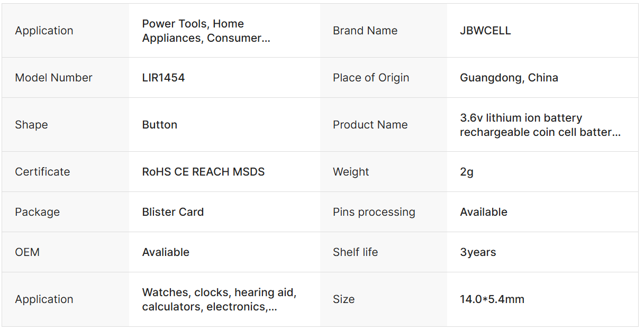Select the Blister Card package value
644x330 pixels.
coord(173,212)
